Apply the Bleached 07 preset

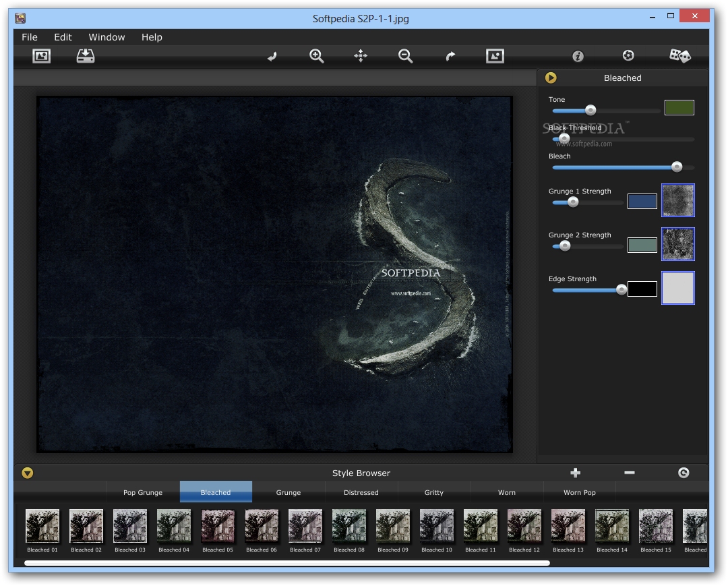click(x=305, y=526)
